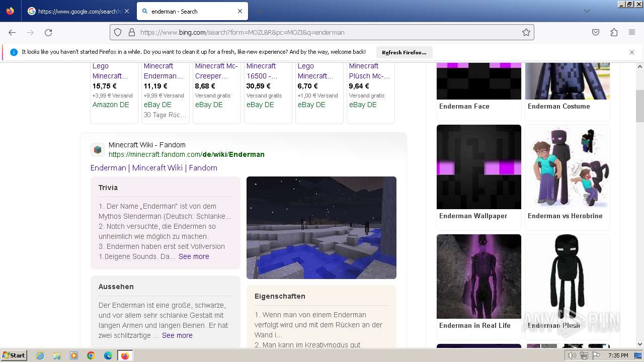Click the show desktop button in the tray
This screenshot has width=644, height=362.
tap(638, 355)
